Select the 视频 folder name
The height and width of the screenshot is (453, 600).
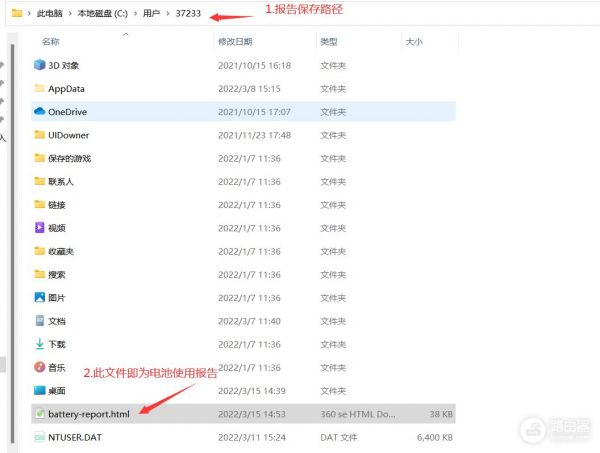pos(57,228)
